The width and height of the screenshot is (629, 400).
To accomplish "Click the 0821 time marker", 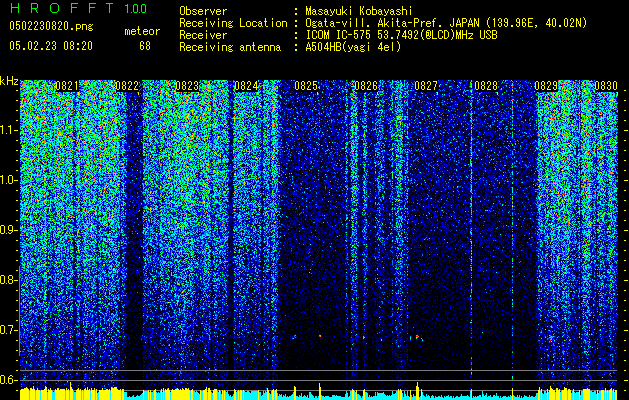I will [67, 86].
